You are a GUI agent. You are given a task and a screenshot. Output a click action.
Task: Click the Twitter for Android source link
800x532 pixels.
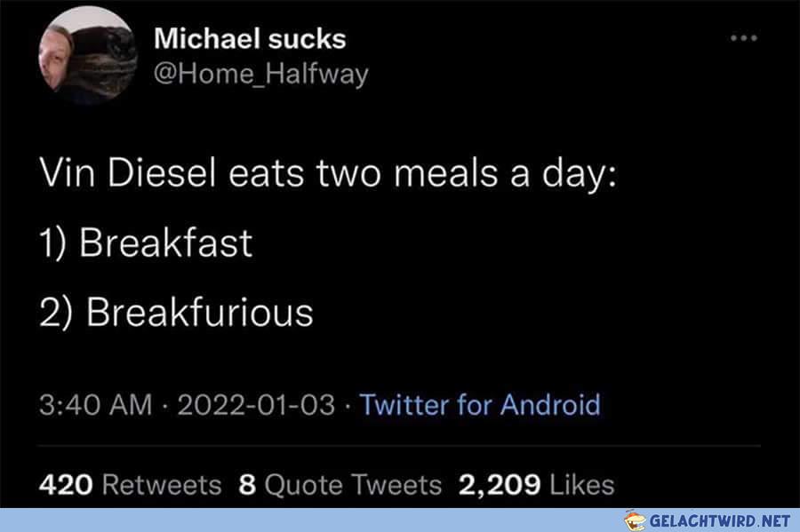(480, 405)
